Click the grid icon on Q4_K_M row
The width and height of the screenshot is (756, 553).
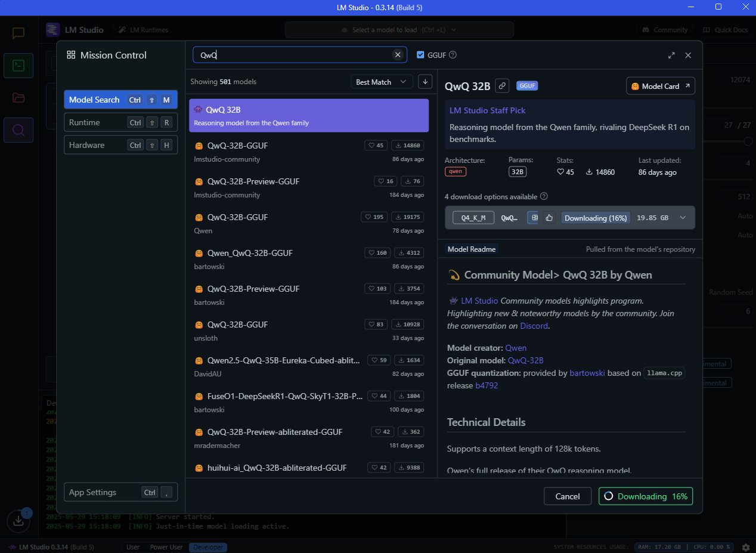(534, 218)
